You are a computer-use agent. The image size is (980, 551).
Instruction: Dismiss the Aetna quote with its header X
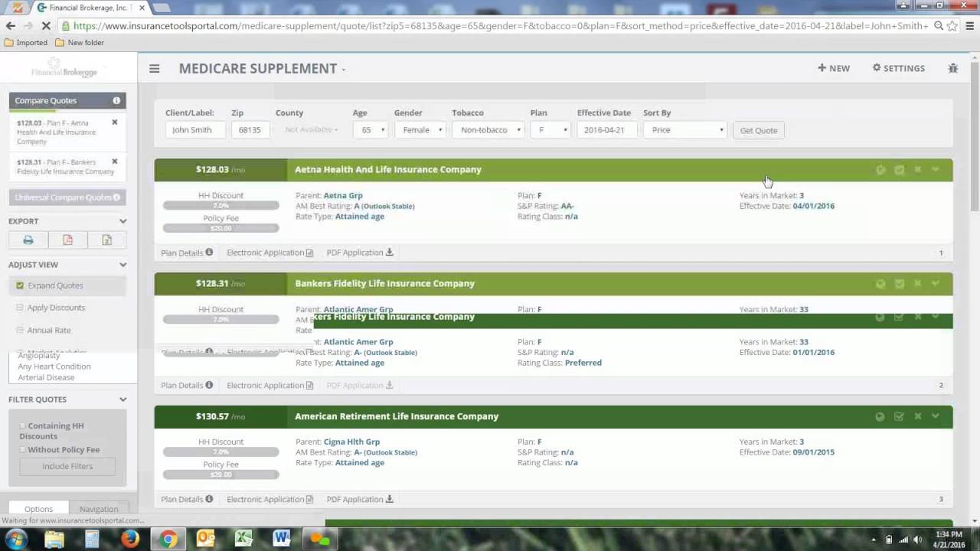pyautogui.click(x=917, y=170)
